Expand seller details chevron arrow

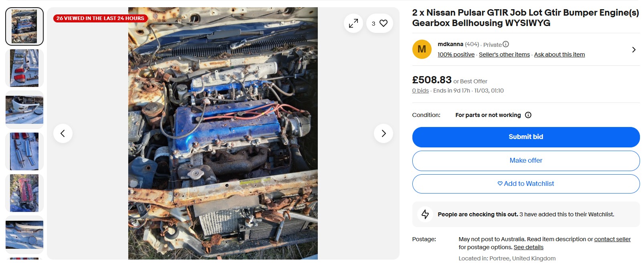click(x=634, y=50)
